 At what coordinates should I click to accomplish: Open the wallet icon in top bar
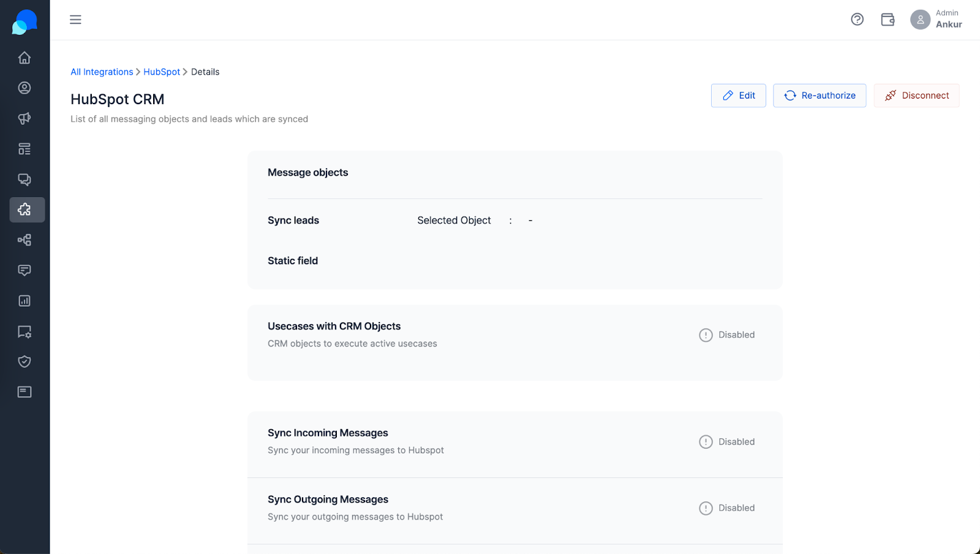[888, 20]
